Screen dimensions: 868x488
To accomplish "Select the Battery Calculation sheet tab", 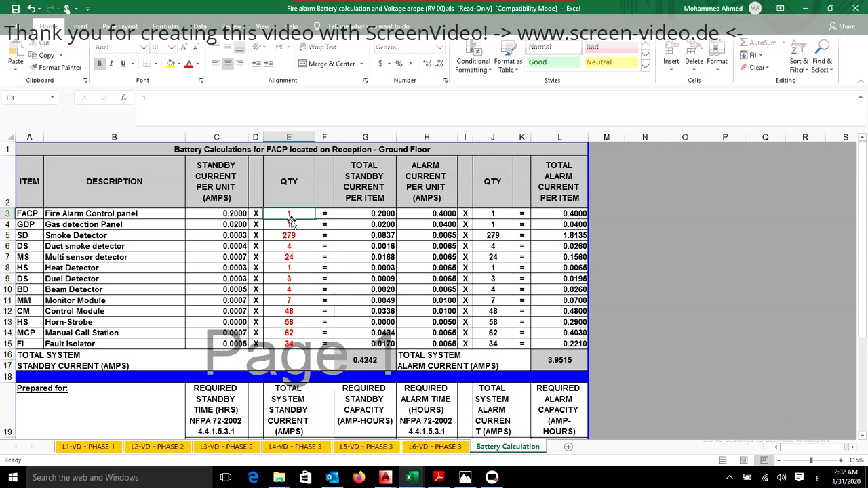I will 508,447.
